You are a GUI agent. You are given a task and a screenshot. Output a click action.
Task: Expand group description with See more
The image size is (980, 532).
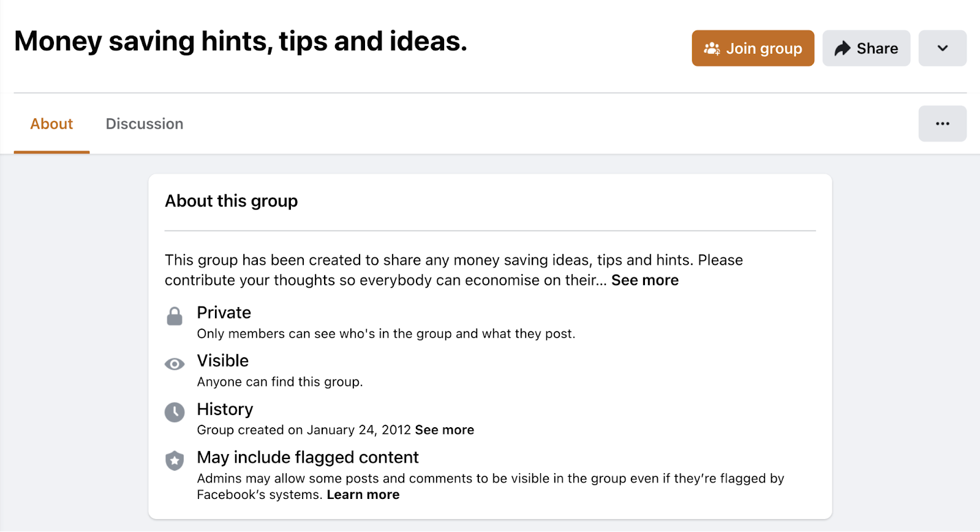[x=644, y=280]
